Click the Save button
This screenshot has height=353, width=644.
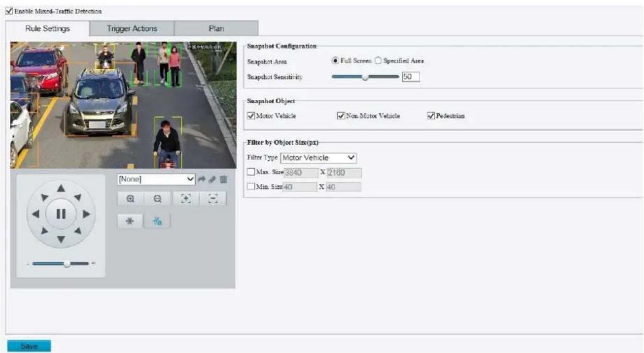[x=29, y=346]
